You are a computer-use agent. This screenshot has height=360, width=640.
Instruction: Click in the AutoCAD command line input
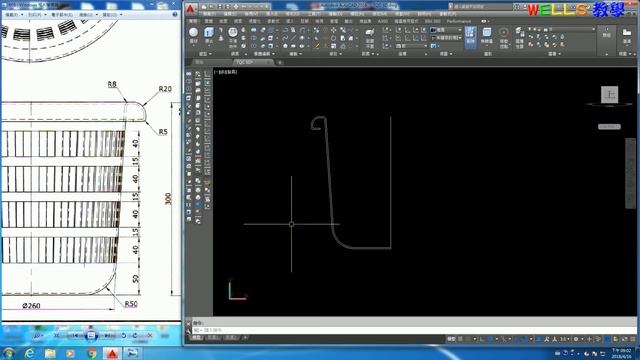coord(414,330)
